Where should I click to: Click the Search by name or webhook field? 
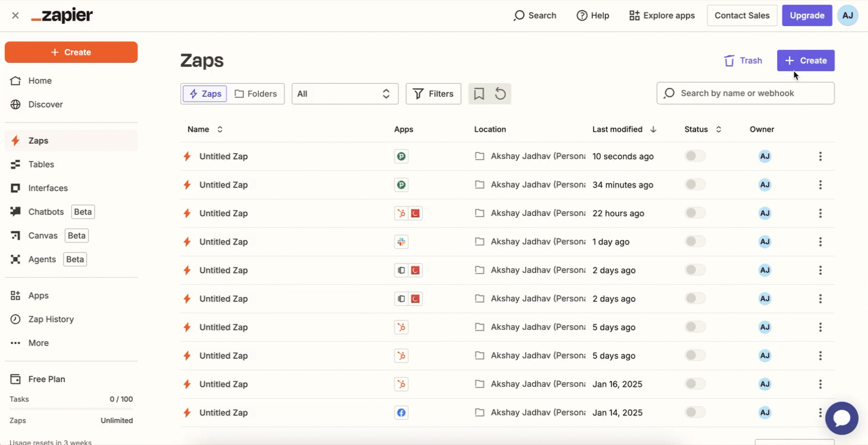[746, 93]
